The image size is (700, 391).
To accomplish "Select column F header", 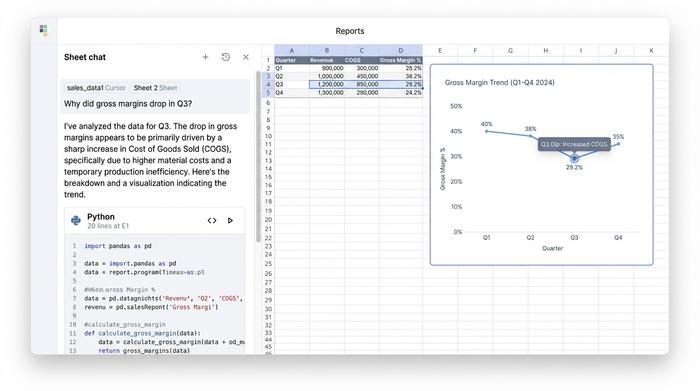I will point(475,50).
